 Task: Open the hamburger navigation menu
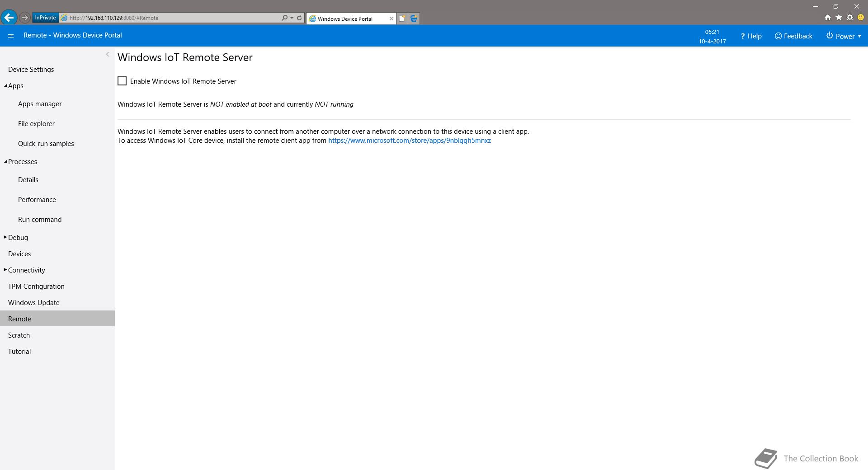coord(11,36)
